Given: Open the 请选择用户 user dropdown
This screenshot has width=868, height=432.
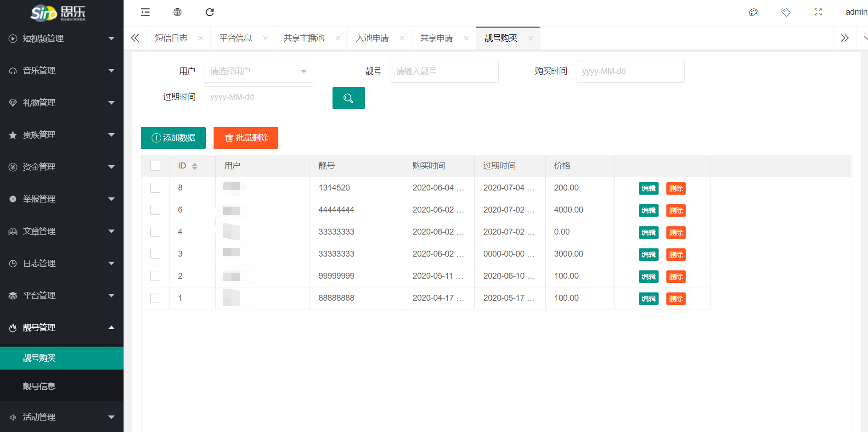Looking at the screenshot, I should [259, 72].
